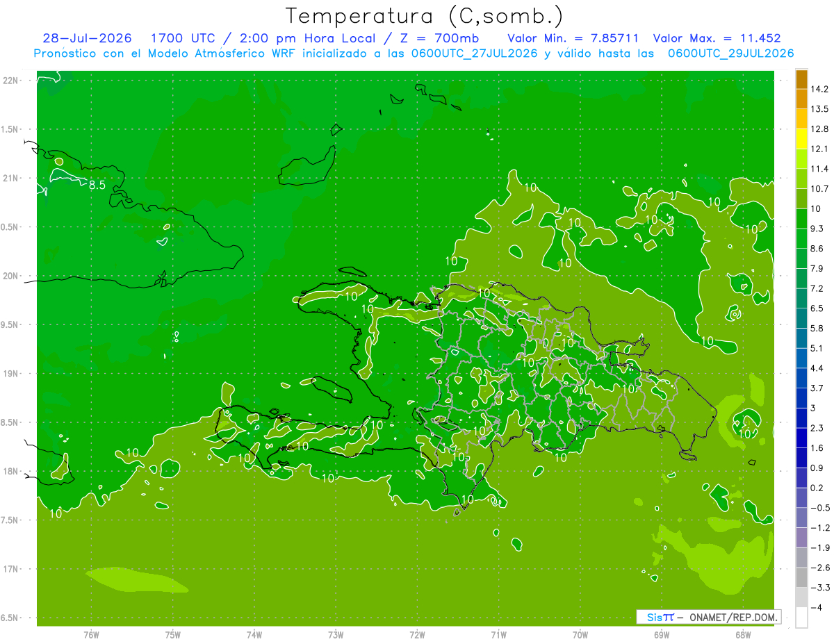Click the "Valor Min. = 7.85711" value
Image resolution: width=834 pixels, height=644 pixels.
(573, 38)
